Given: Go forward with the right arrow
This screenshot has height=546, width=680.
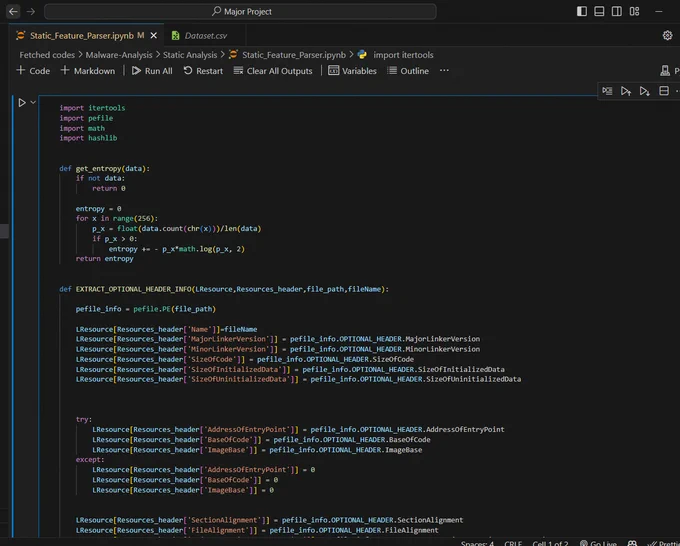Looking at the screenshot, I should (31, 12).
